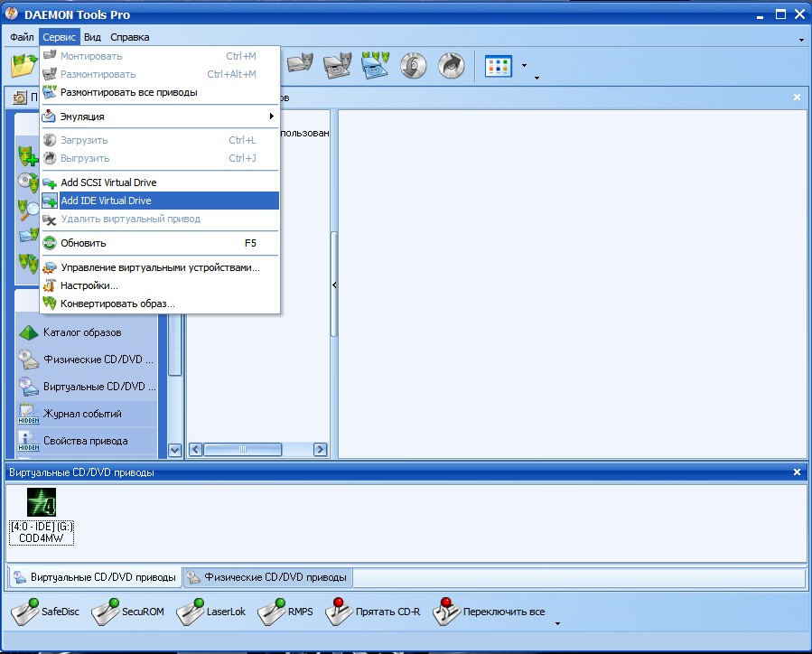Image resolution: width=812 pixels, height=654 pixels.
Task: Click the sidebar disc-with-mask icon
Action: [28, 182]
